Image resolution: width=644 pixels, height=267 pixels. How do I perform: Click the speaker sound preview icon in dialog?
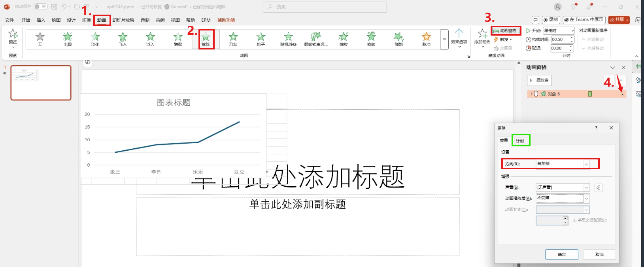pyautogui.click(x=599, y=187)
